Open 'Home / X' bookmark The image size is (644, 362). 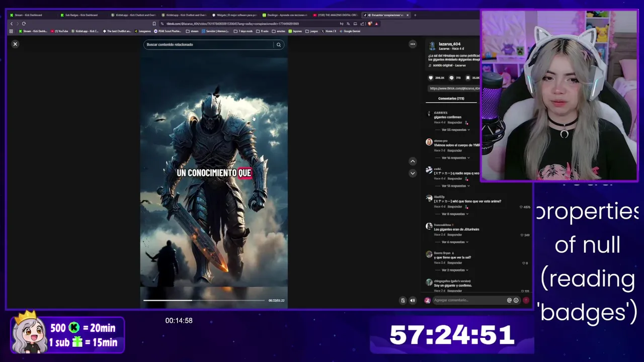(x=329, y=31)
